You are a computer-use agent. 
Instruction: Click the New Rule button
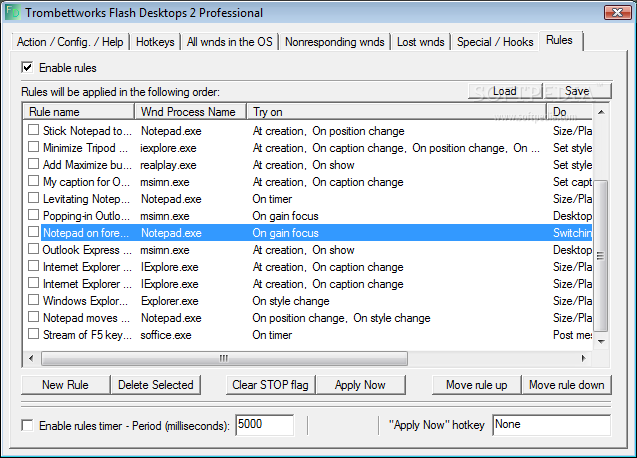pyautogui.click(x=65, y=385)
